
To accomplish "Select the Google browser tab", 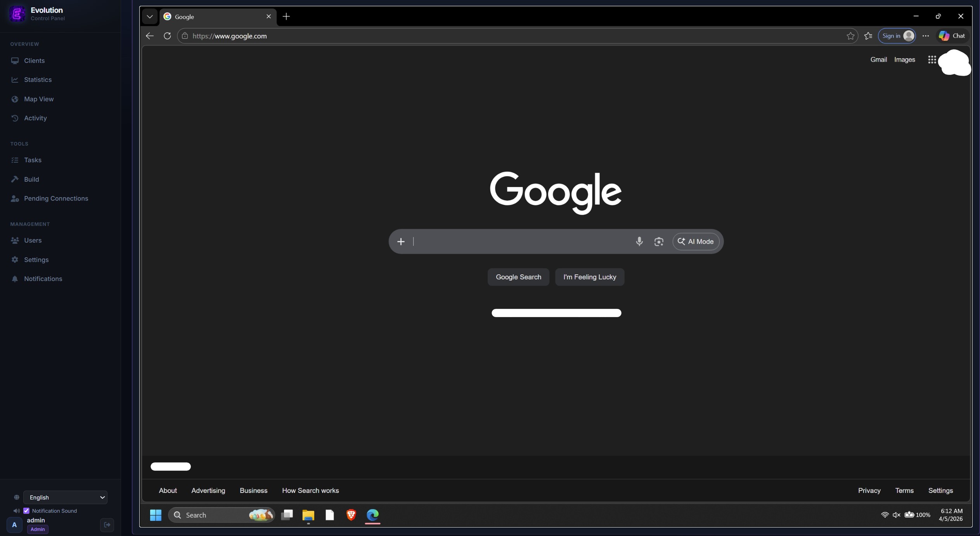I will tap(218, 17).
